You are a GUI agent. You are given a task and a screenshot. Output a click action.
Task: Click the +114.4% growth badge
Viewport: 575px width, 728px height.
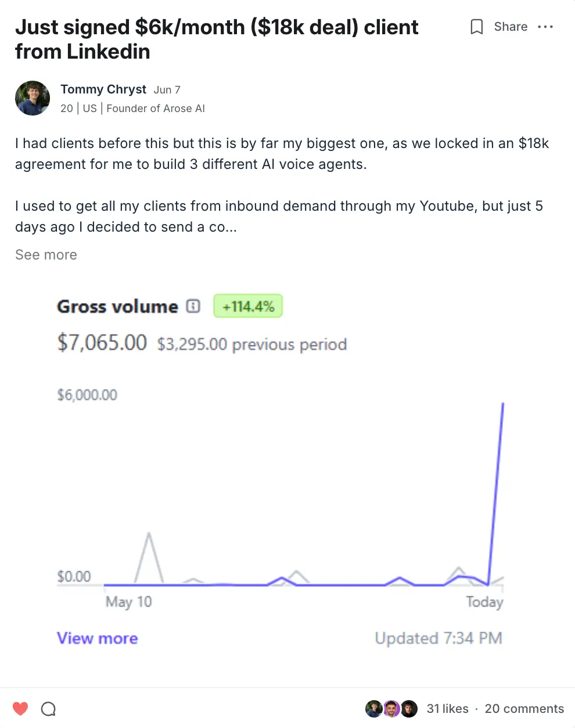(248, 307)
